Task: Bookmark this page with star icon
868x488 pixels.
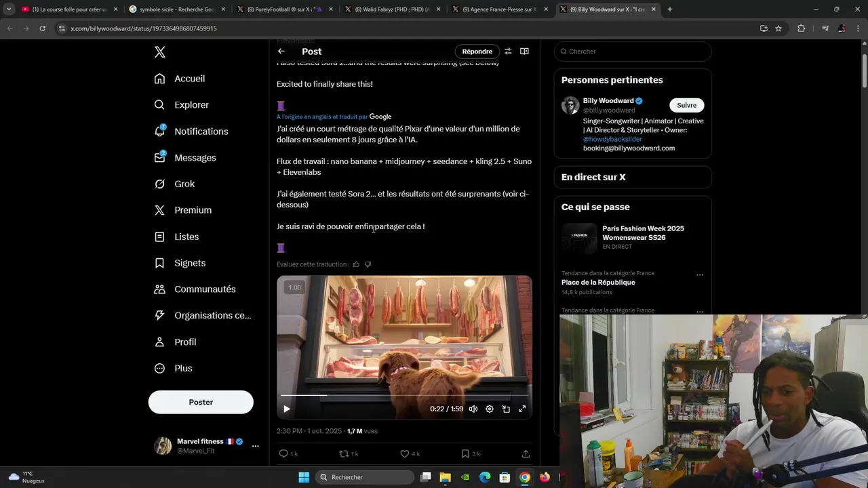Action: click(x=778, y=28)
